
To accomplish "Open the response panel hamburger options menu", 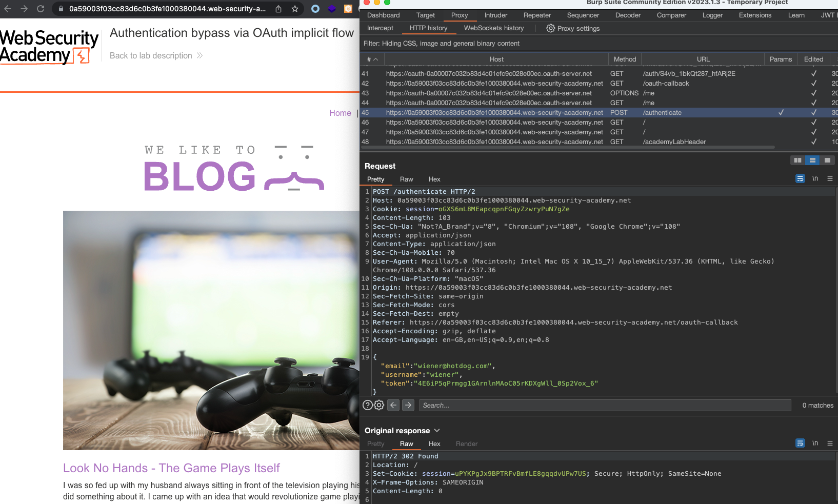I will tap(830, 443).
